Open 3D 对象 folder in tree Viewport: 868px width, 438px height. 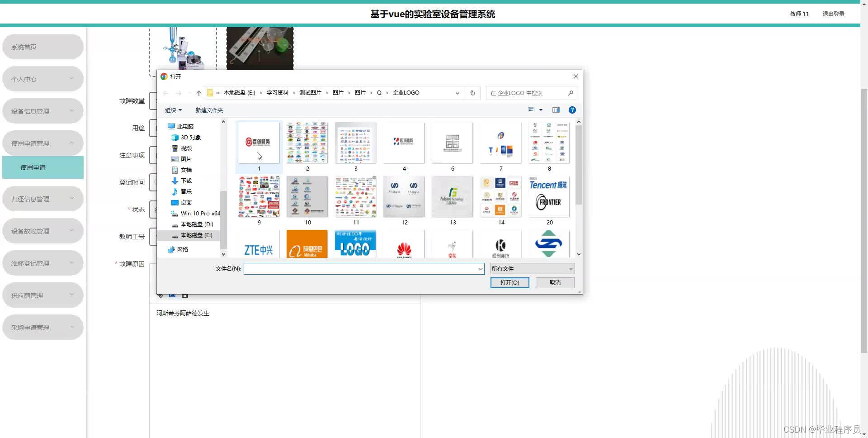pyautogui.click(x=186, y=137)
